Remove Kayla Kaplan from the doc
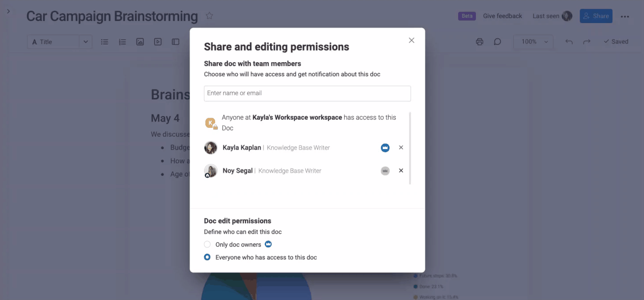 click(401, 147)
